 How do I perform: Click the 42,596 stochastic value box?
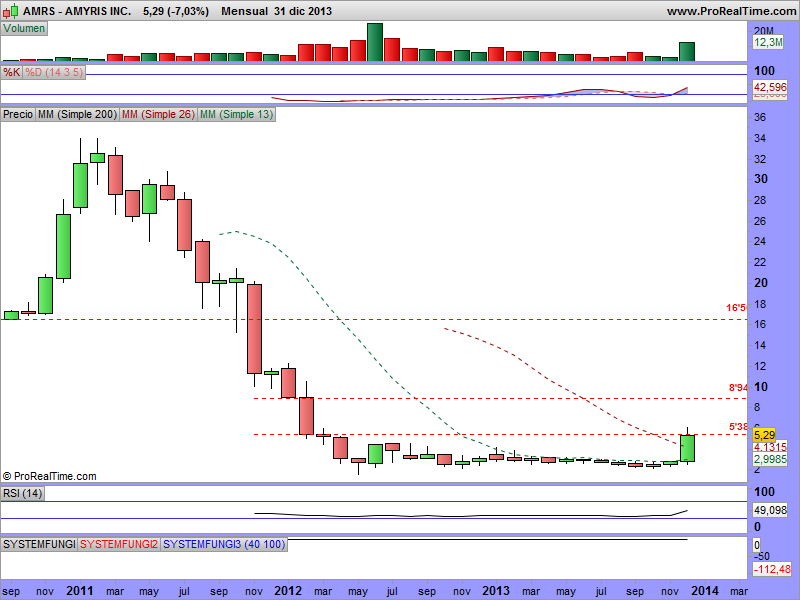click(x=770, y=87)
